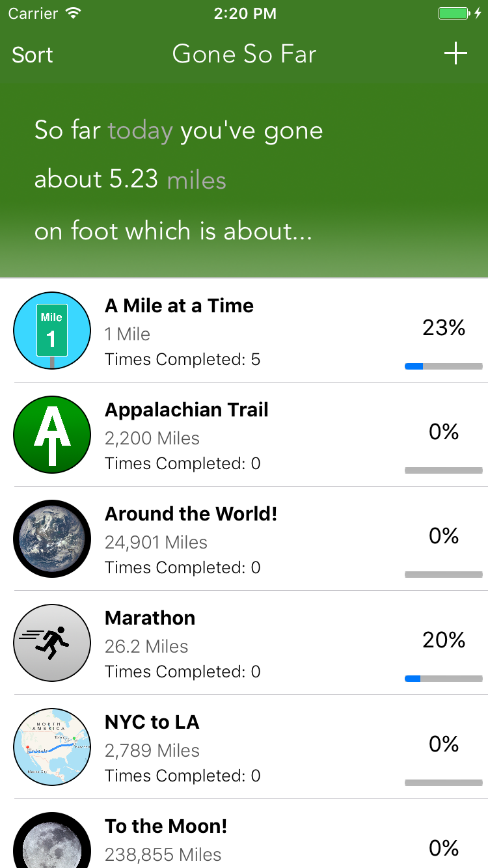Image resolution: width=488 pixels, height=868 pixels.
Task: Open the To the Moon! title
Action: [x=166, y=826]
